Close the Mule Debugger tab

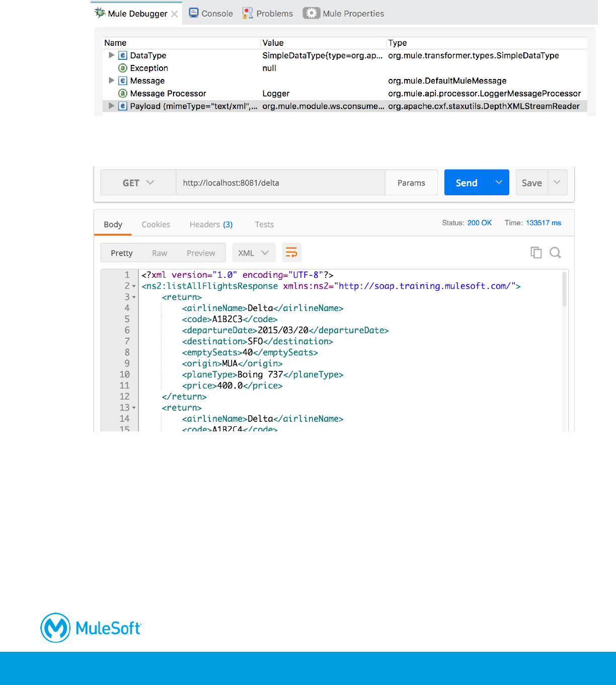tap(174, 14)
